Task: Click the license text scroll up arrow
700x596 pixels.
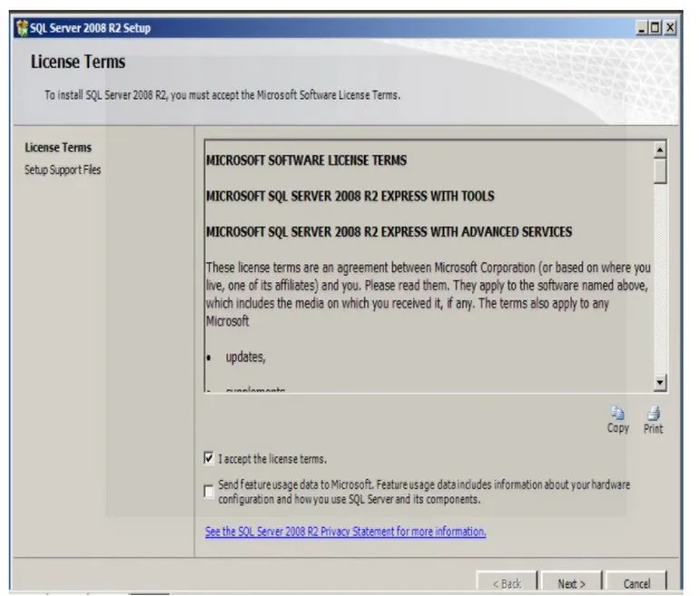Action: [660, 150]
